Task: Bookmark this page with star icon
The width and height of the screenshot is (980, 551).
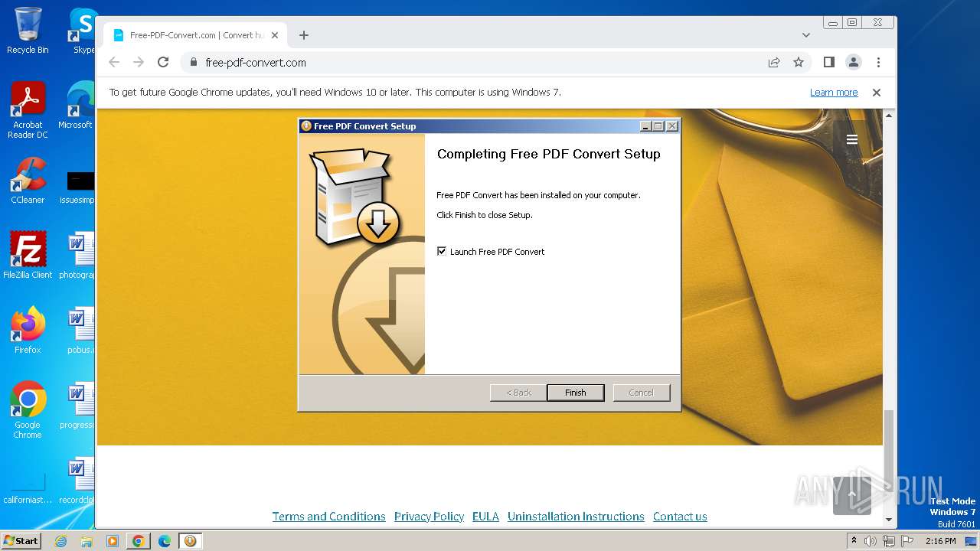Action: 799,62
